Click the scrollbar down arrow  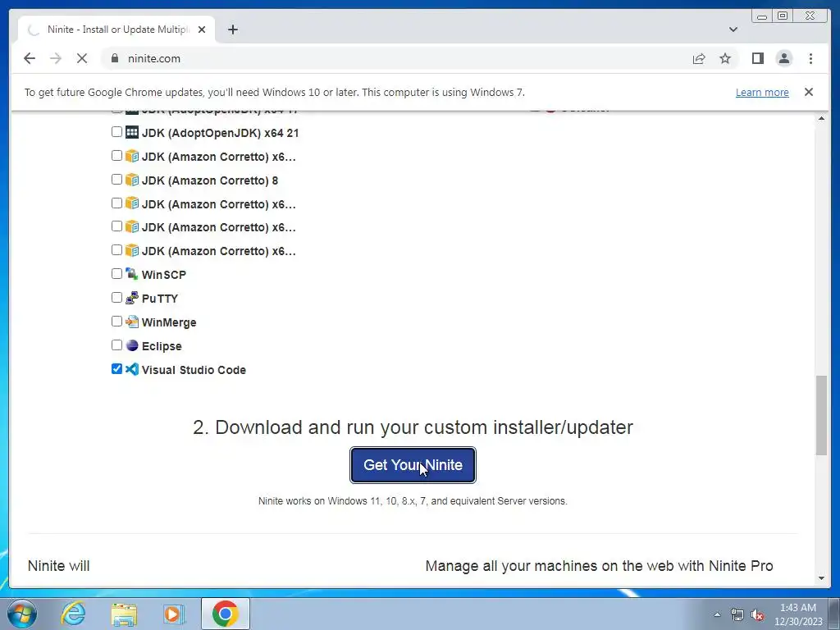click(821, 578)
